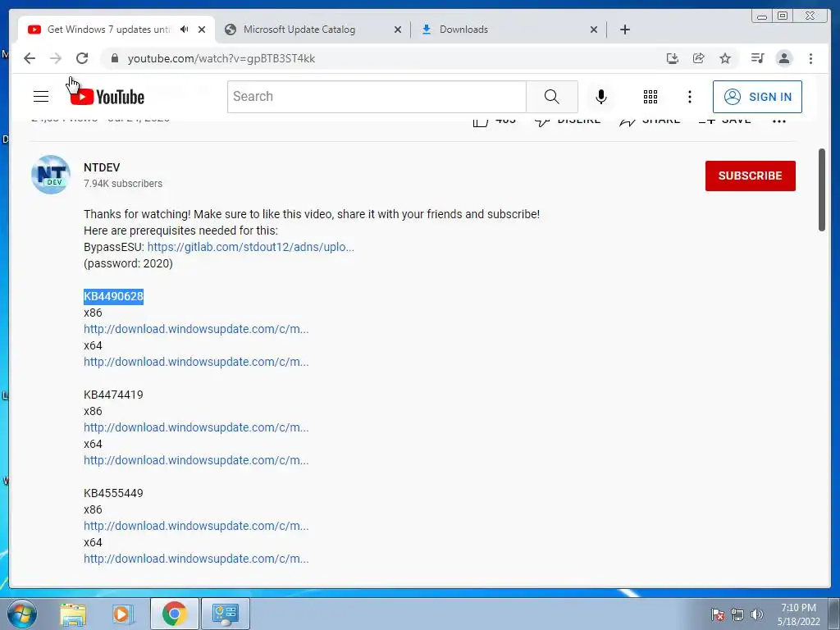Screen dimensions: 840x630
Task: Close the Microsoft Update Catalog tab
Action: (x=398, y=30)
